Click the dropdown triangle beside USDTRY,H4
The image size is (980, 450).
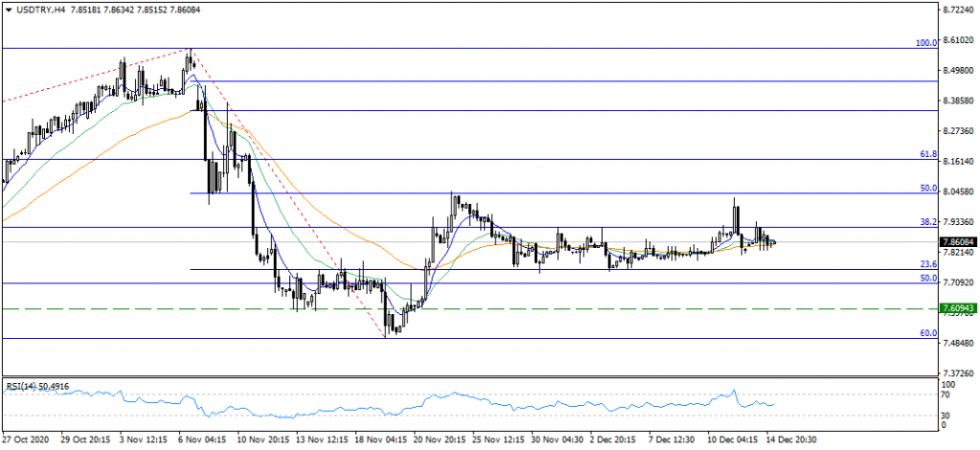point(8,10)
